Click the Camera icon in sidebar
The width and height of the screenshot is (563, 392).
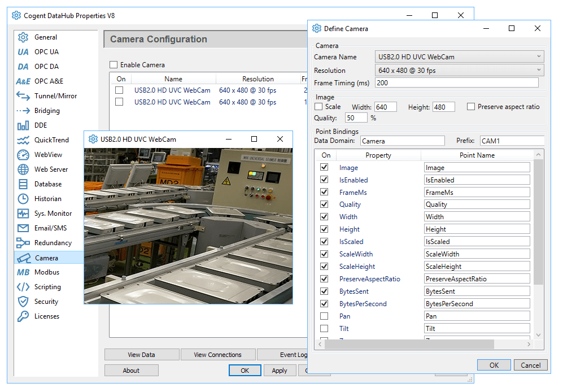[x=24, y=258]
